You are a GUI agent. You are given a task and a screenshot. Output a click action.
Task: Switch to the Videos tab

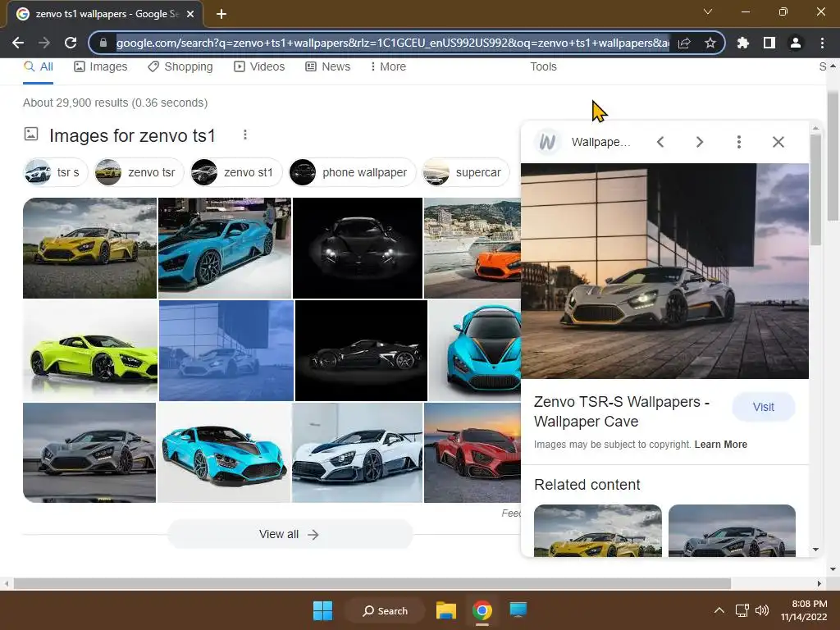259,67
